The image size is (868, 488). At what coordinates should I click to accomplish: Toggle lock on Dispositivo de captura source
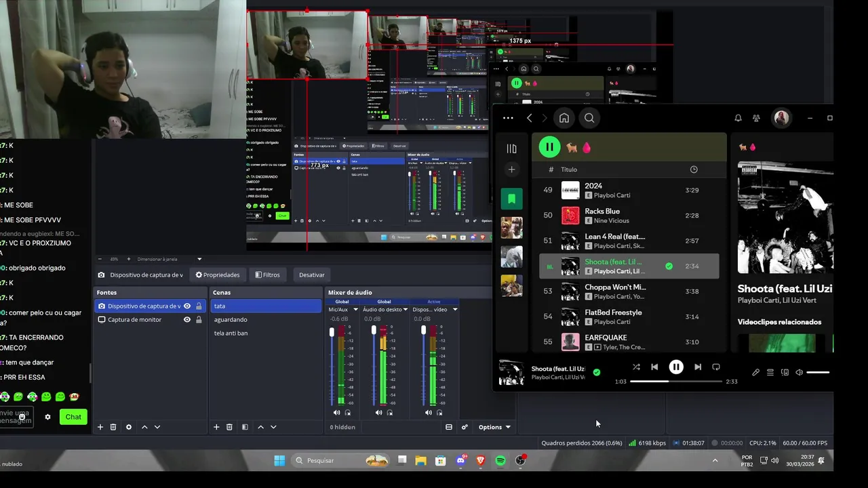tap(199, 306)
